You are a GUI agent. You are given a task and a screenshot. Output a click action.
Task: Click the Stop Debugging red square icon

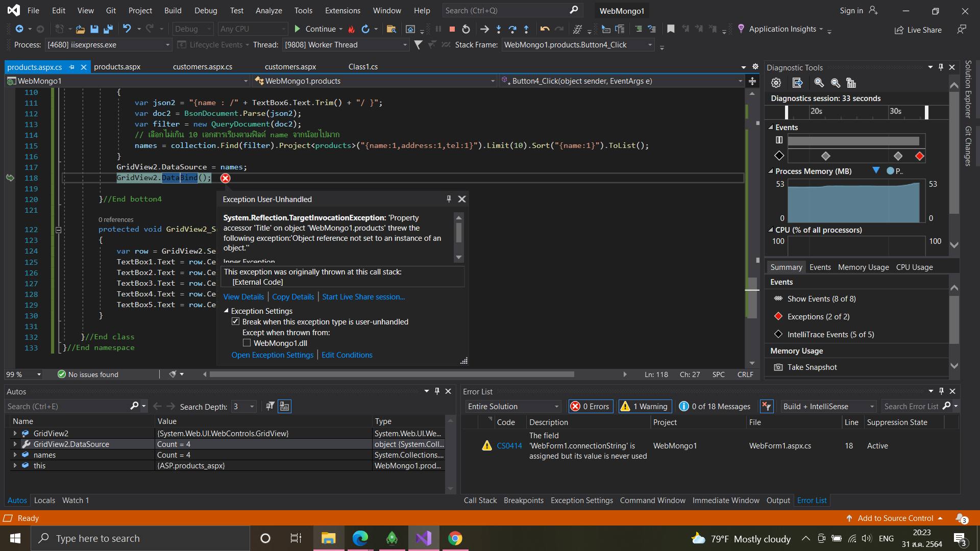pyautogui.click(x=452, y=29)
